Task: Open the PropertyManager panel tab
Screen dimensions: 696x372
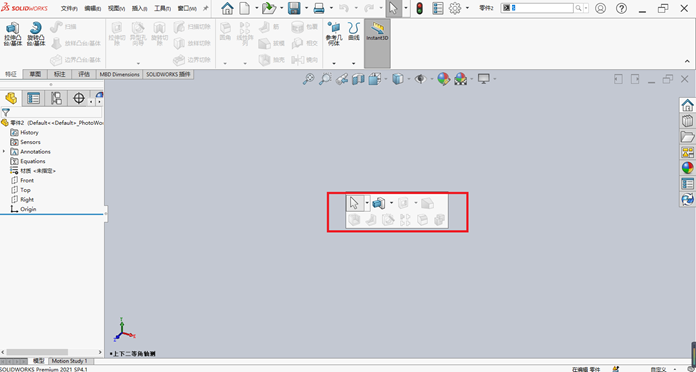Action: coord(33,98)
